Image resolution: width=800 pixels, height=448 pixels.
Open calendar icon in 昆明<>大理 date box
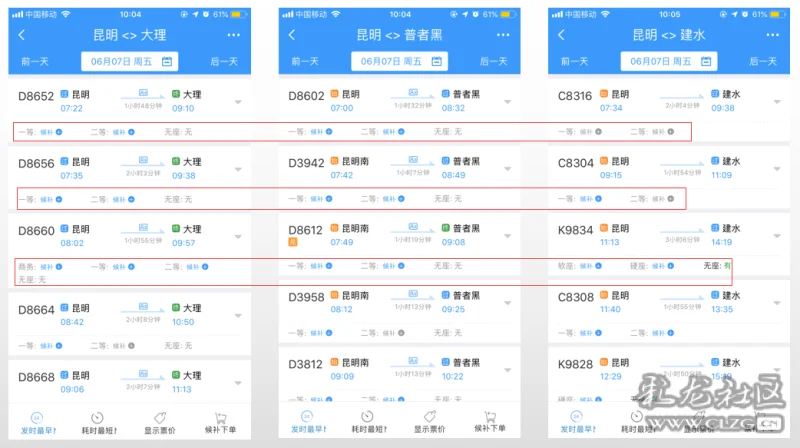[x=167, y=62]
